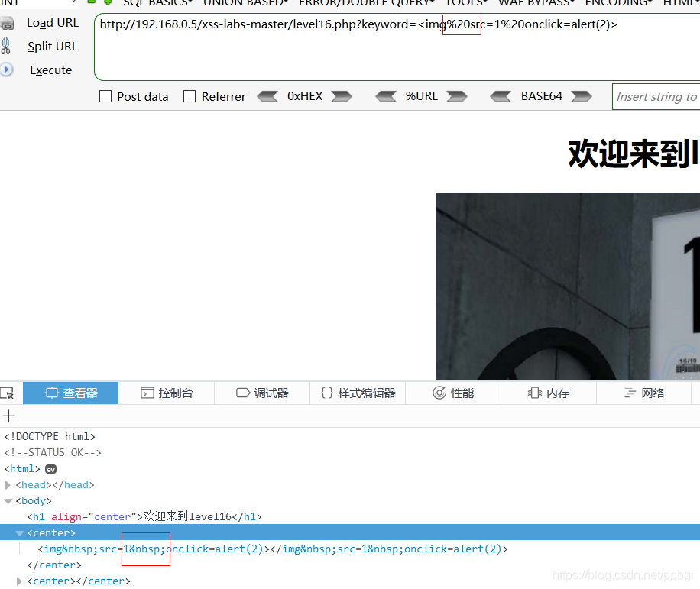Click the %URL encode right arrow
The image size is (700, 589).
coord(457,96)
